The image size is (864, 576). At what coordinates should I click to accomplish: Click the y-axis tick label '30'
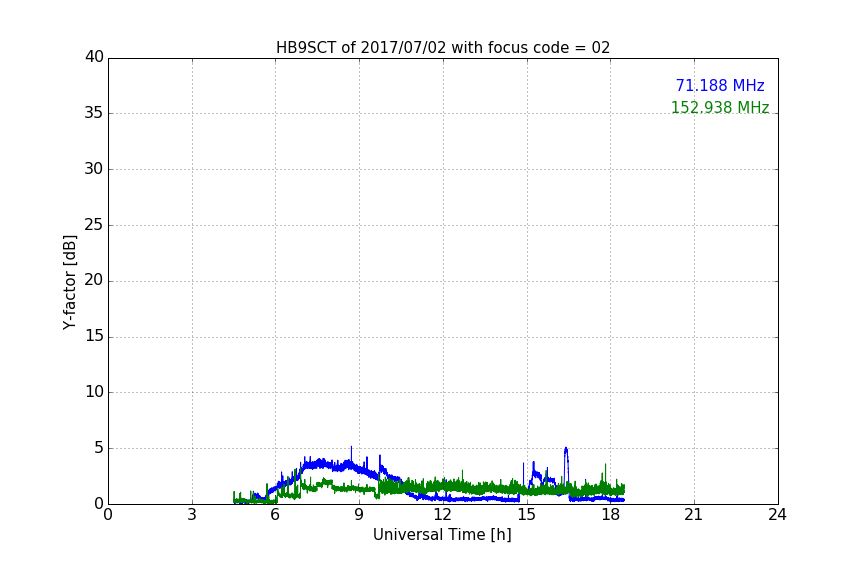point(94,169)
